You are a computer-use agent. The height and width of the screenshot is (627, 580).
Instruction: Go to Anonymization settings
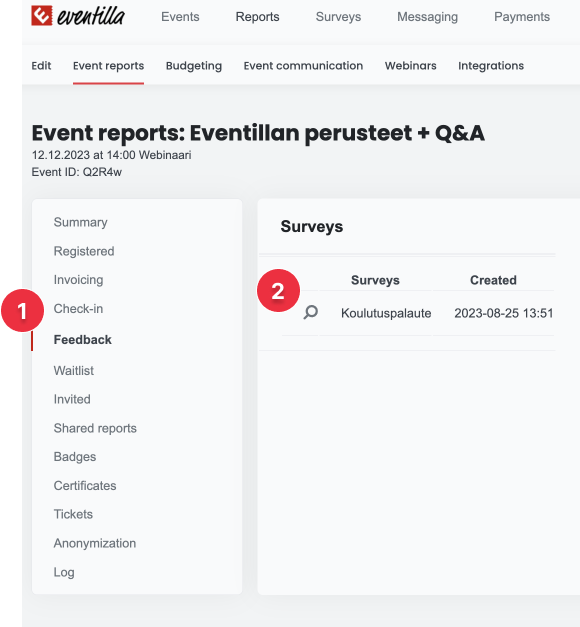tap(95, 543)
